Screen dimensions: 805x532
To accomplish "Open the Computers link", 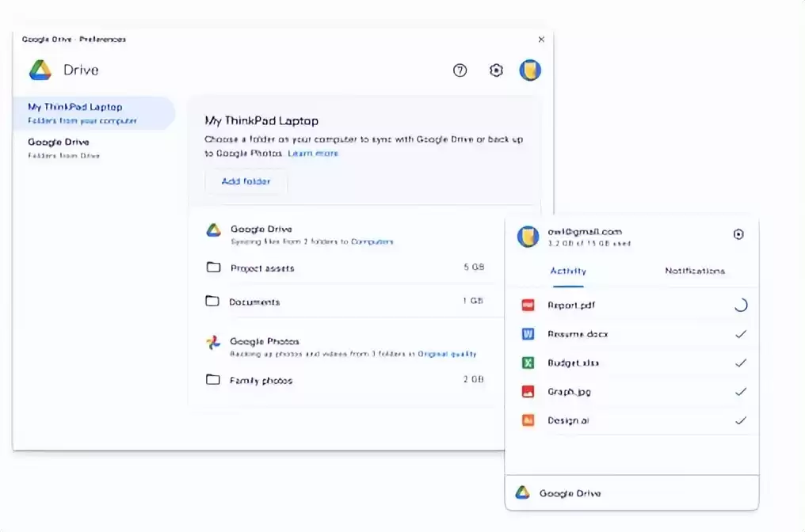I will 372,241.
